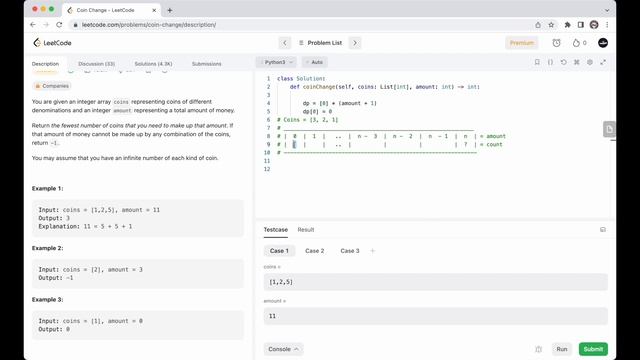640x360 pixels.
Task: Open the Chrome profile avatar
Action: click(x=594, y=25)
